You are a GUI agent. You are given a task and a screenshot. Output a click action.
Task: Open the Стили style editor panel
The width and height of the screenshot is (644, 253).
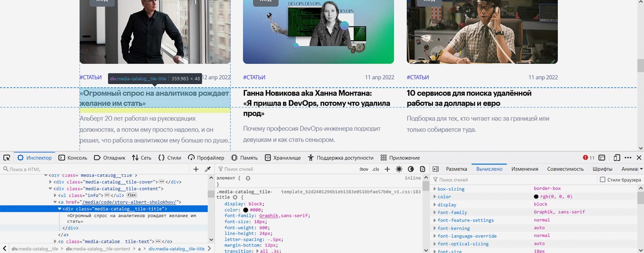coord(170,158)
